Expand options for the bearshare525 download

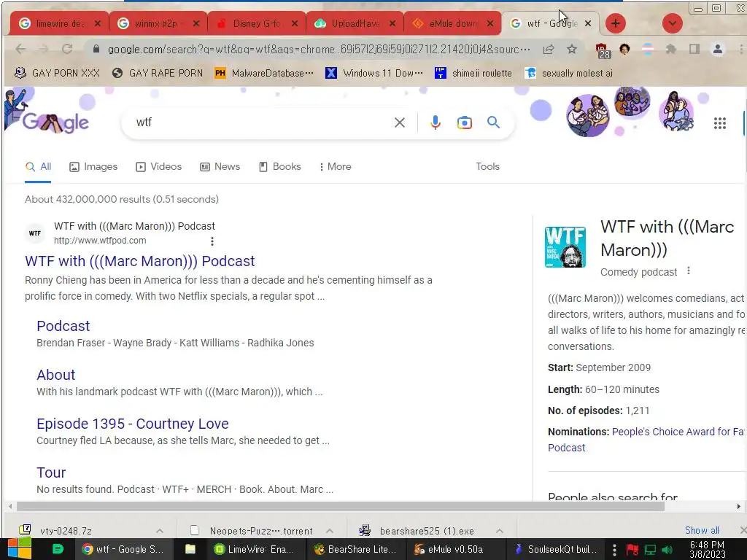(x=499, y=531)
